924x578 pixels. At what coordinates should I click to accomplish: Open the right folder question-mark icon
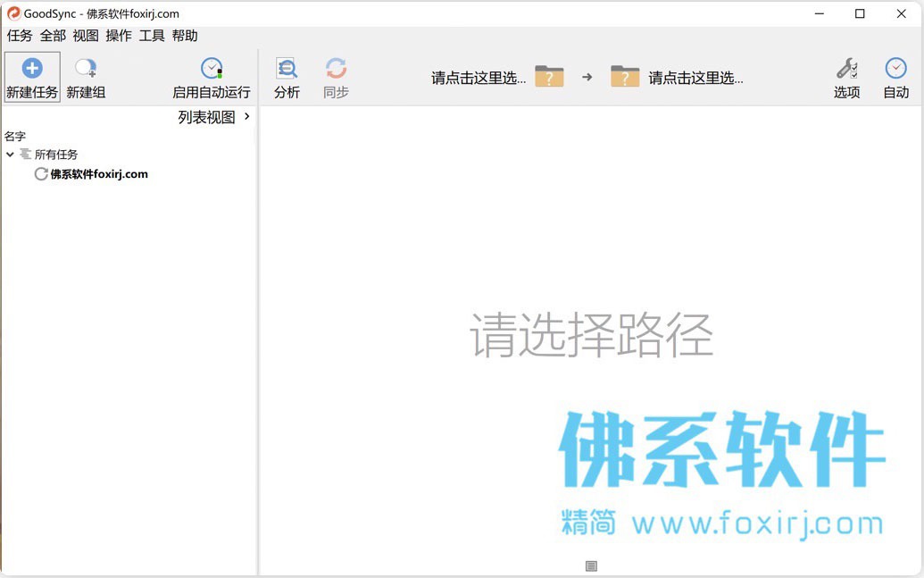tap(625, 77)
